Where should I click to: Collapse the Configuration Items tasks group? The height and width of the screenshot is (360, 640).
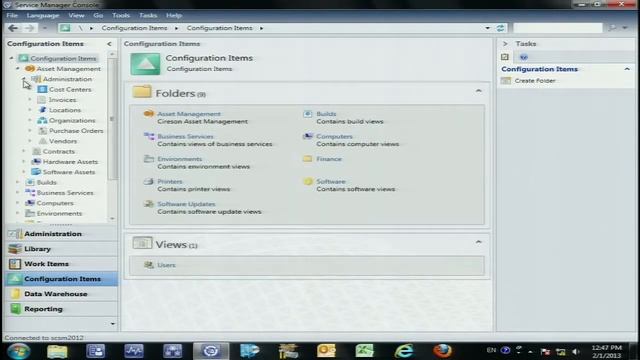coord(627,69)
